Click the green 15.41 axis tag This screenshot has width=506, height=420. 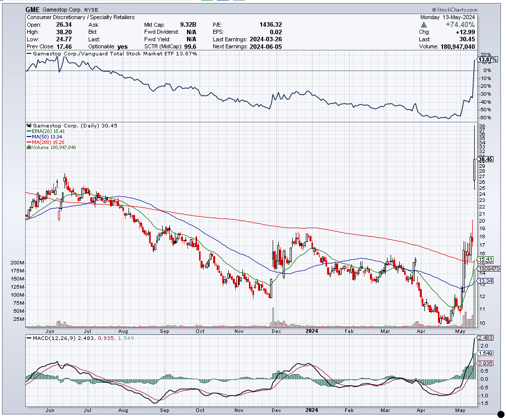[x=485, y=259]
